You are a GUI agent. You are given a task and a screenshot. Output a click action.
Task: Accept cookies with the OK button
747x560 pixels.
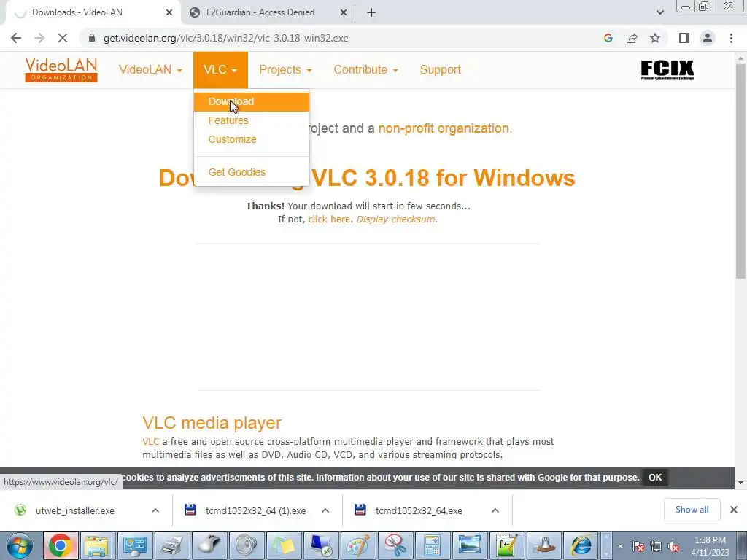(655, 478)
